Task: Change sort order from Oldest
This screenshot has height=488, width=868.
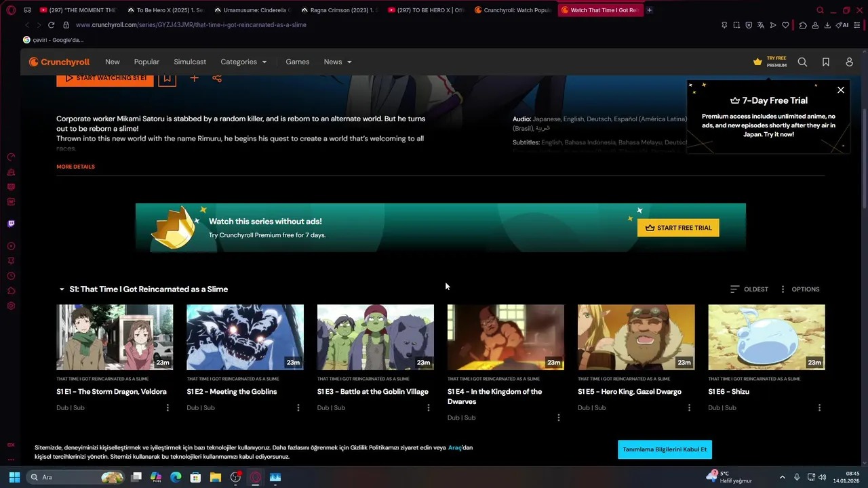Action: [x=749, y=289]
